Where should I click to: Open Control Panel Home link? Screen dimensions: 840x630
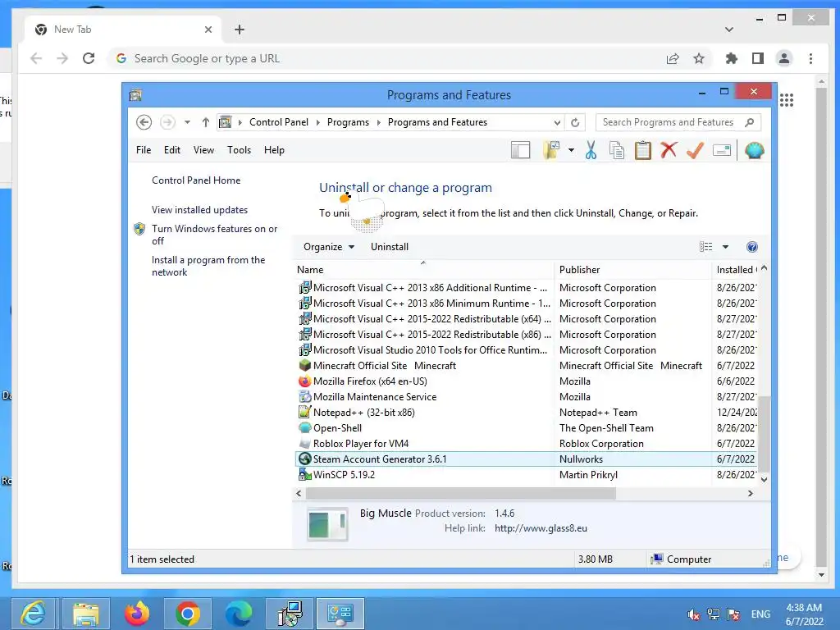coord(196,180)
